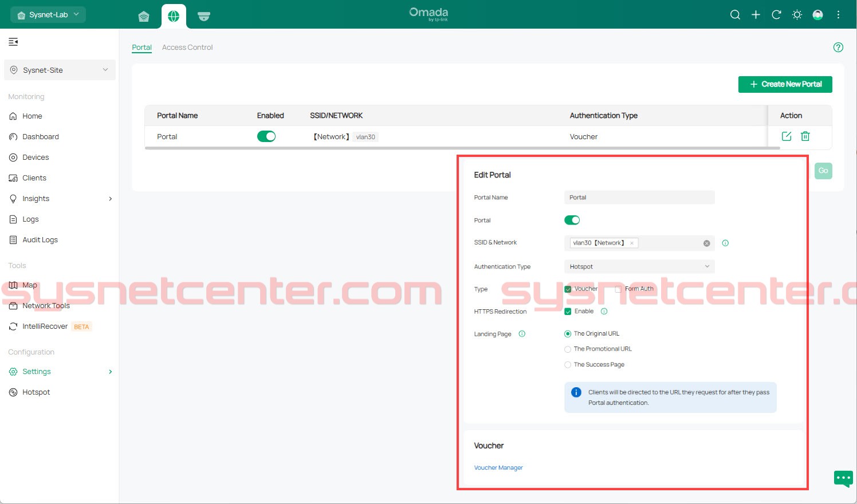This screenshot has height=504, width=857.
Task: Clear the SSID & Network field selection
Action: 706,243
